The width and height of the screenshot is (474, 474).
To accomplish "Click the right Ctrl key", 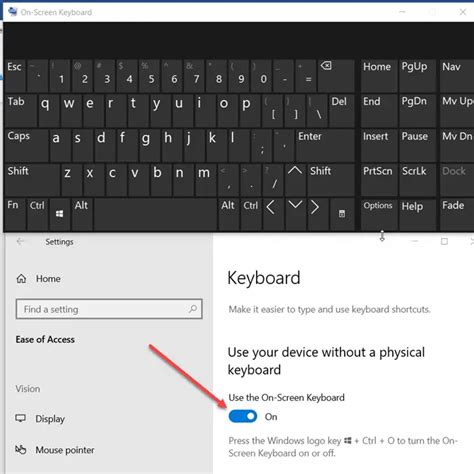I will coord(251,214).
